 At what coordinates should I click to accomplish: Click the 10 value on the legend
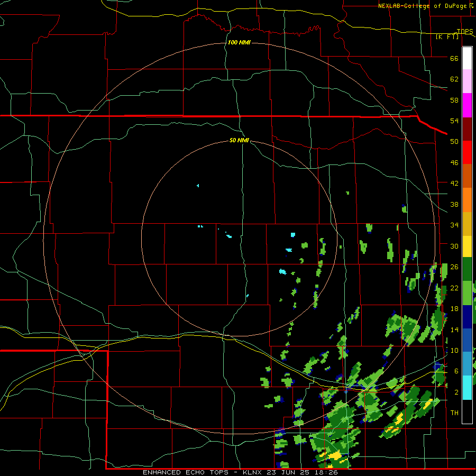454,351
